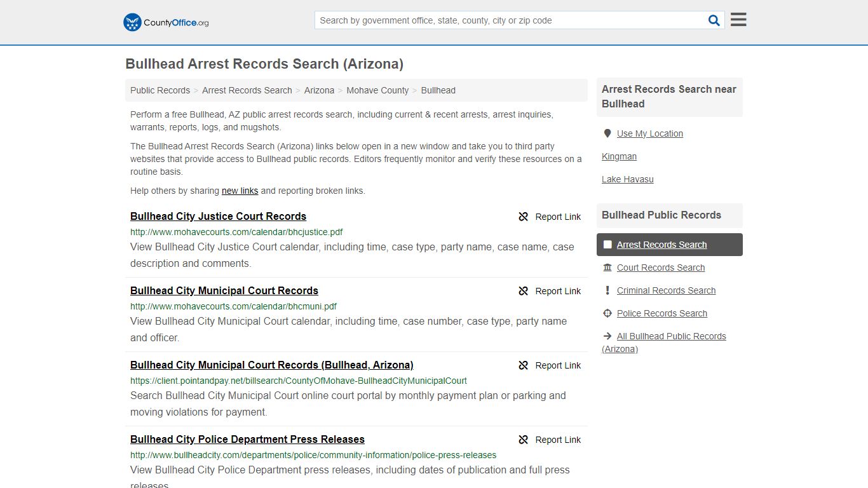This screenshot has width=868, height=488.
Task: Open Bullhead City Police Department Press Releases
Action: [x=247, y=439]
